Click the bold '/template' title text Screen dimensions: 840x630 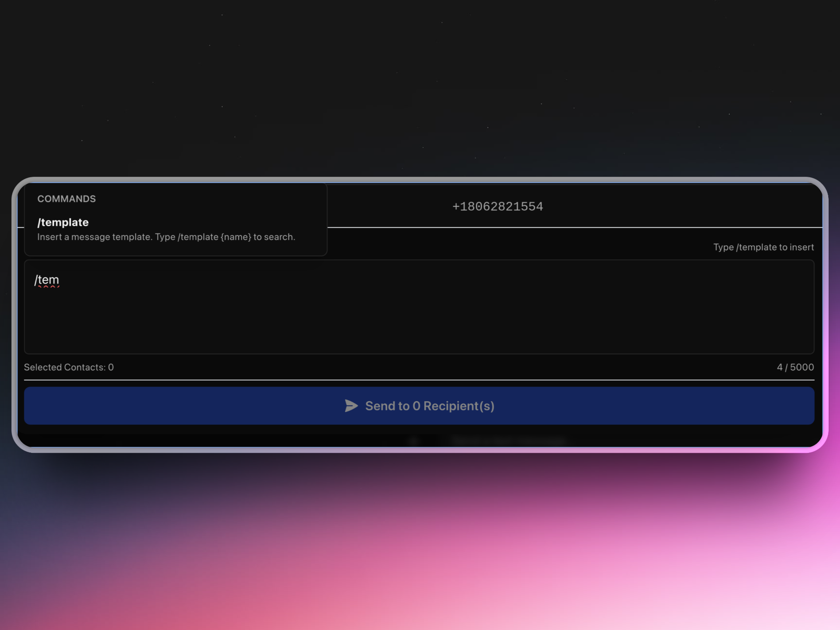[x=63, y=223]
